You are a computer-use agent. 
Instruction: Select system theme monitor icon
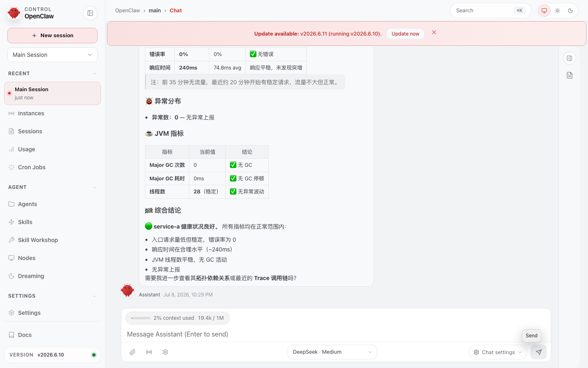(544, 11)
